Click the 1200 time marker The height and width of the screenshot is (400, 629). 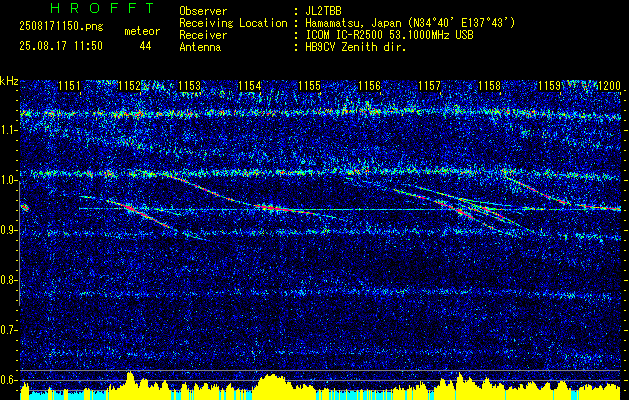click(609, 86)
